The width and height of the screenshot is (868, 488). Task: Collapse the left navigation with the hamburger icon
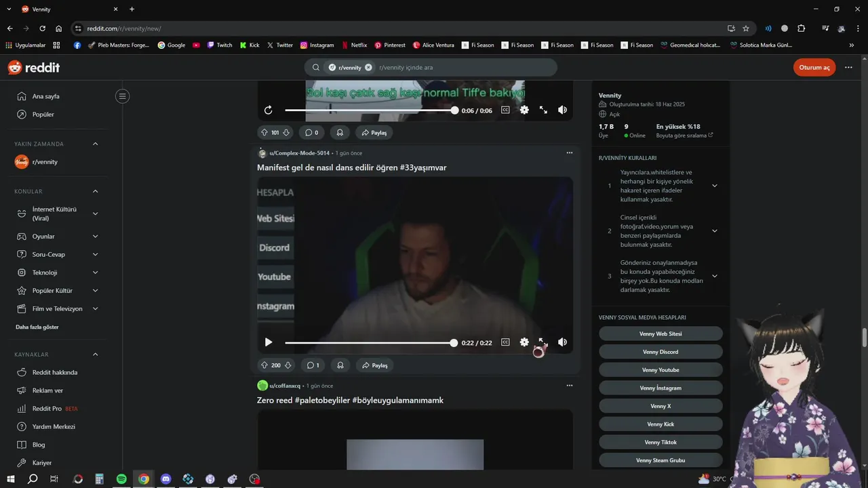(123, 96)
